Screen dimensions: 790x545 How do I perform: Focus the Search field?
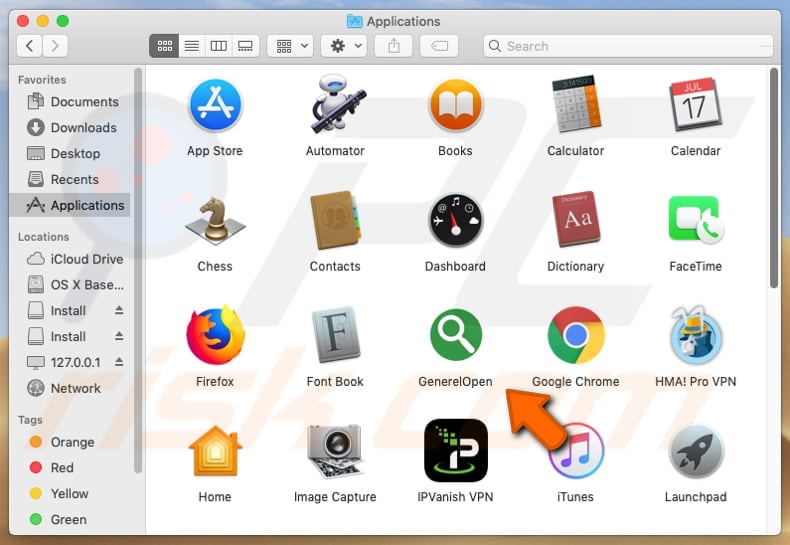click(x=628, y=46)
